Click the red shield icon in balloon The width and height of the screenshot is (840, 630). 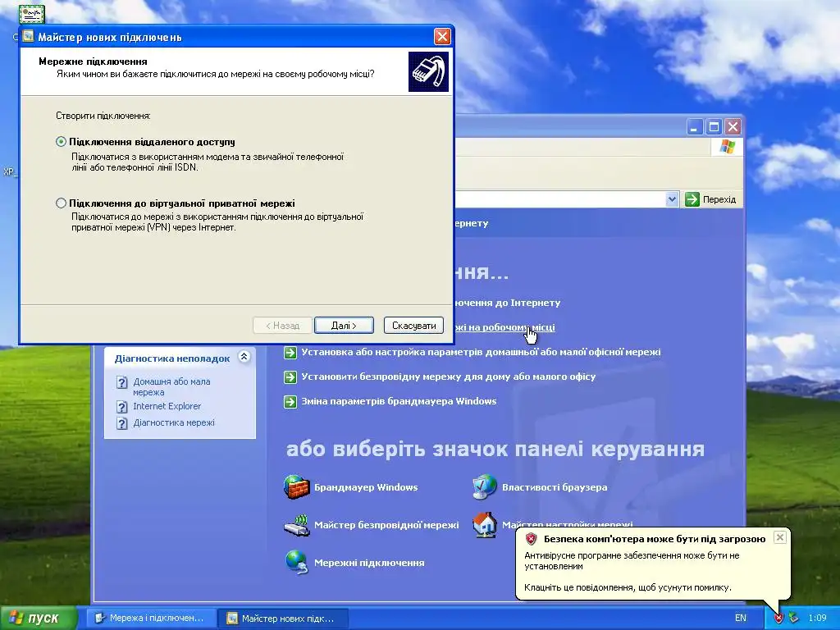531,539
